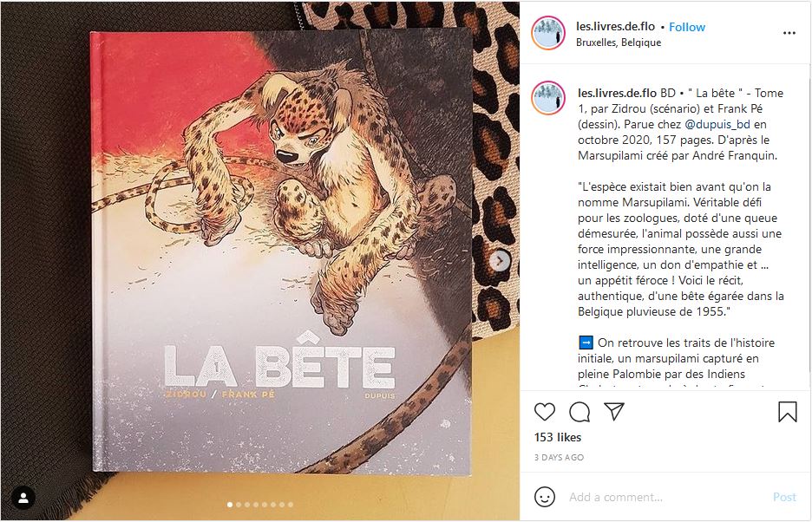Follow les.livres.de.flo
The image size is (812, 522).
pos(687,27)
